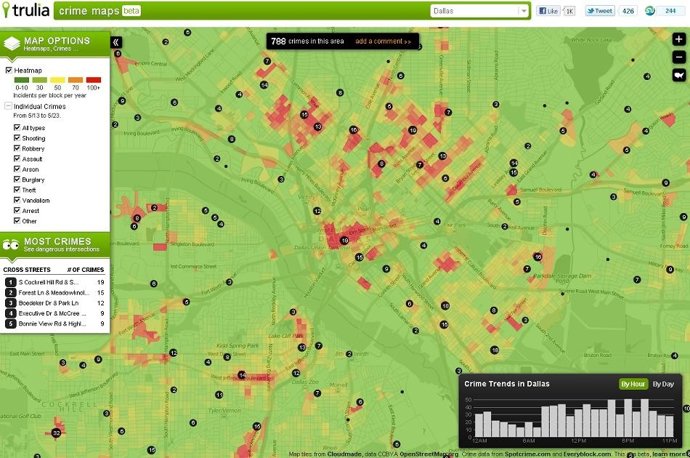Image resolution: width=690 pixels, height=458 pixels.
Task: Switch chart to By Day tab
Action: tap(663, 384)
